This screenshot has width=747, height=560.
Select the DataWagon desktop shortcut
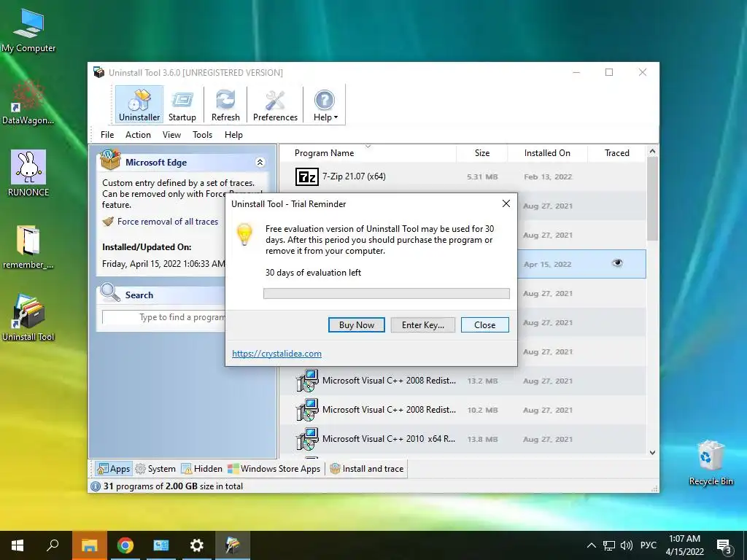point(28,102)
